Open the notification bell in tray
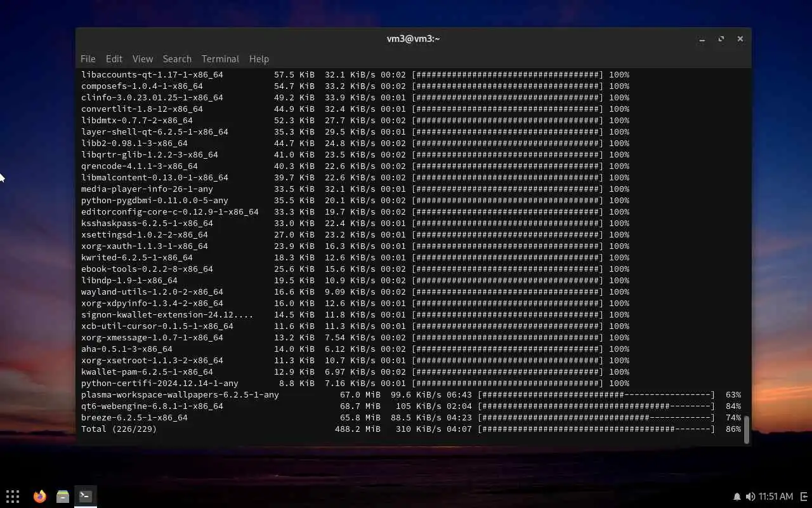Screen dimensions: 812x508 [x=737, y=497]
